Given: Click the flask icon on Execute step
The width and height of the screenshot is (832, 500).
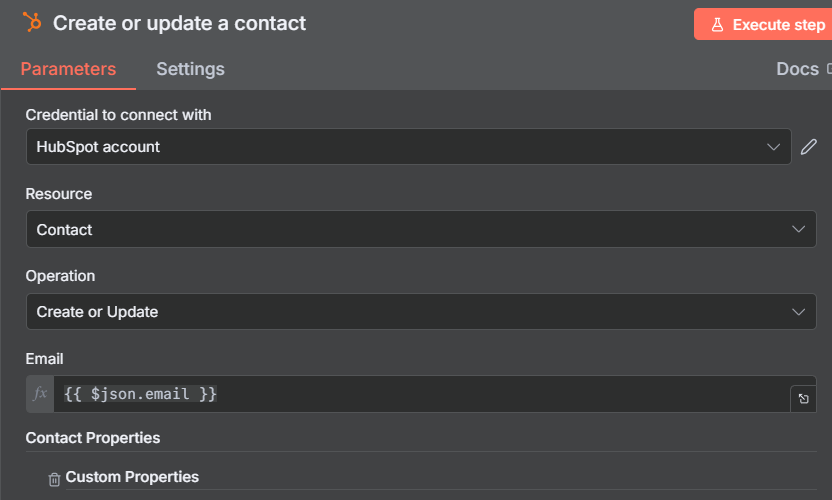Looking at the screenshot, I should tap(717, 24).
